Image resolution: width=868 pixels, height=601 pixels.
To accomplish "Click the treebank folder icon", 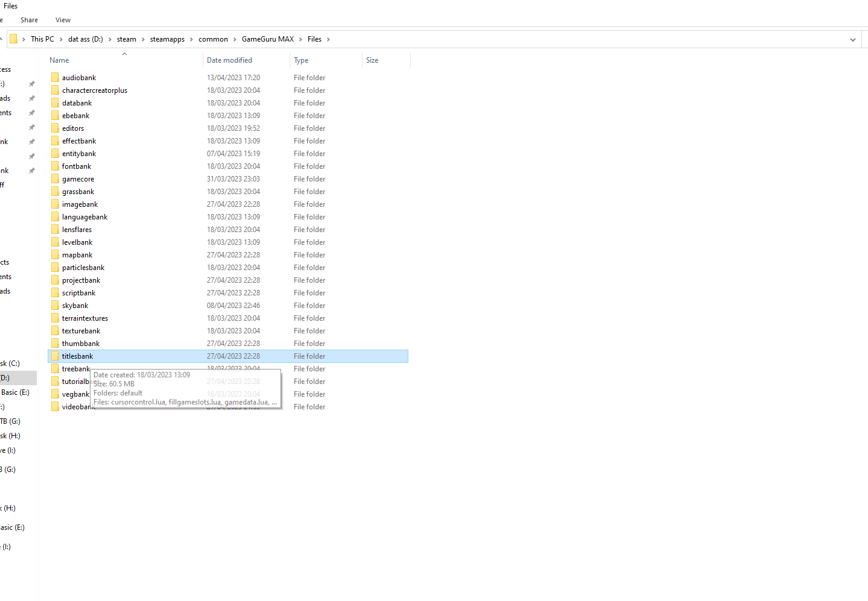I will click(x=55, y=368).
